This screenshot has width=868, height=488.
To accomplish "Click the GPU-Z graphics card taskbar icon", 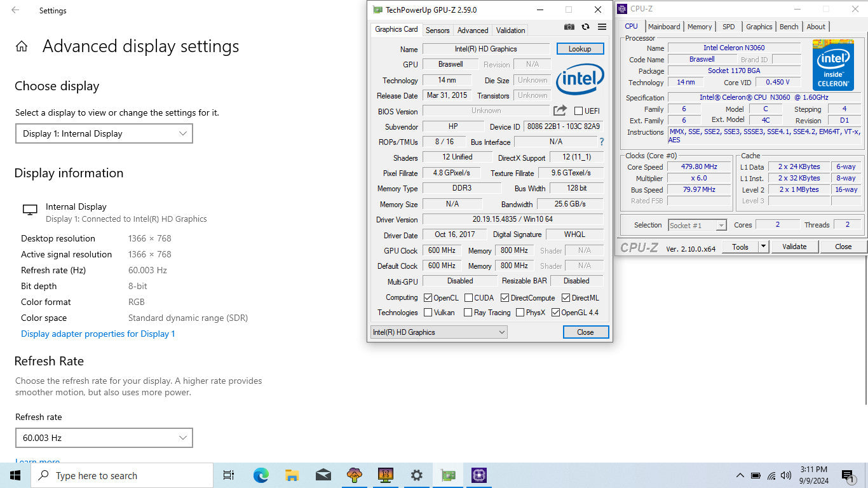I will (447, 475).
